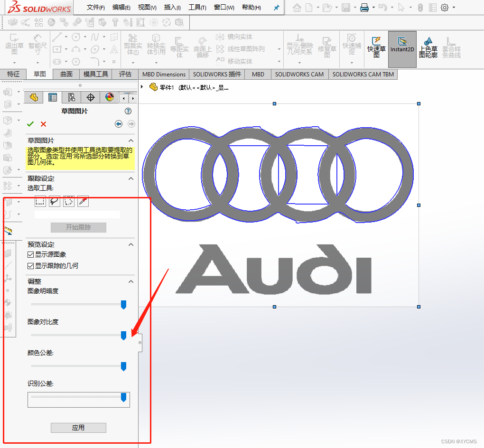Confirm with the green checkmark
This screenshot has width=484, height=448.
pos(30,124)
